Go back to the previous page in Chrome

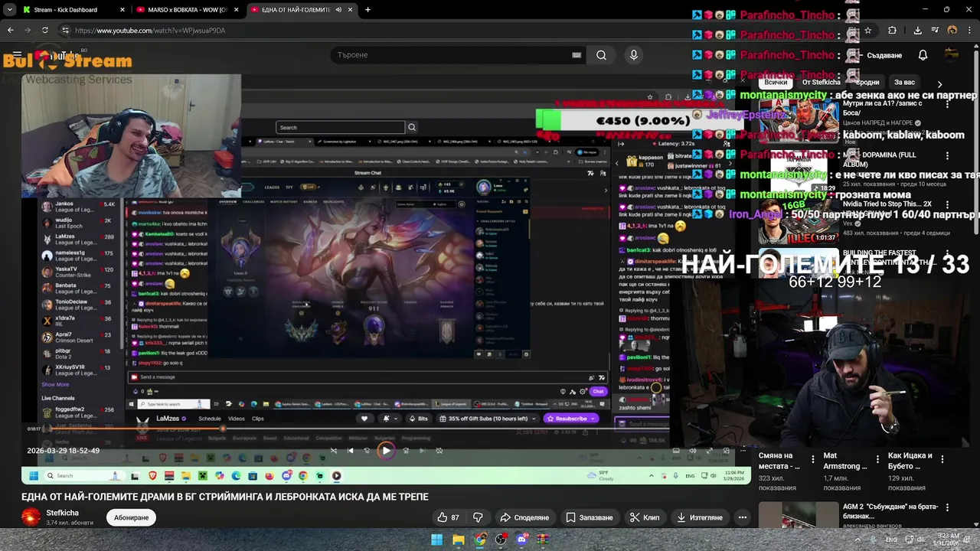coord(10,31)
